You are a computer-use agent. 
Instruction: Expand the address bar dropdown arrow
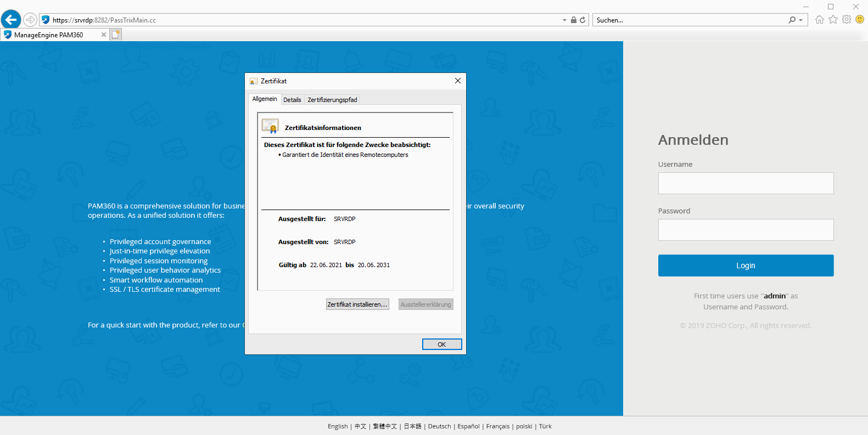point(564,20)
